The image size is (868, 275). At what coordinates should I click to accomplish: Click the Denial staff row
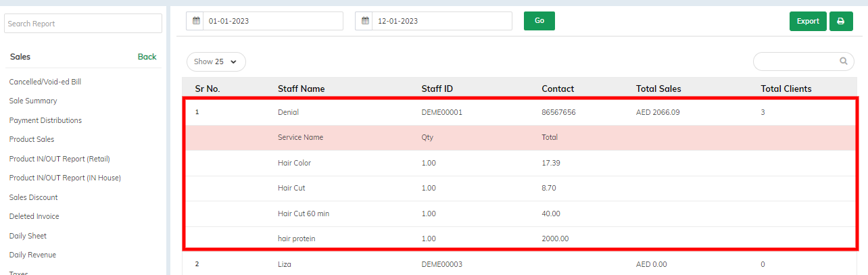click(x=520, y=112)
